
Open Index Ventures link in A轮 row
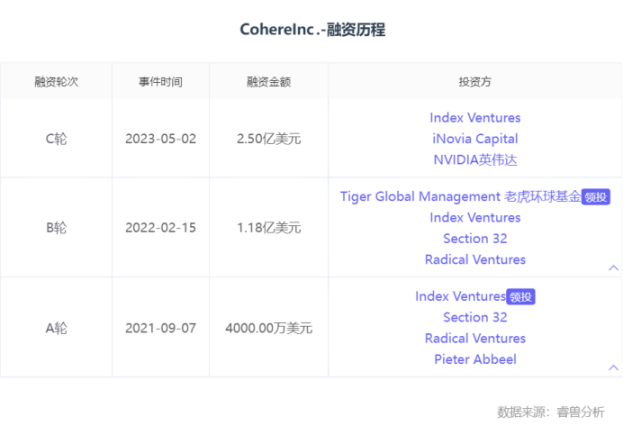[x=460, y=296]
